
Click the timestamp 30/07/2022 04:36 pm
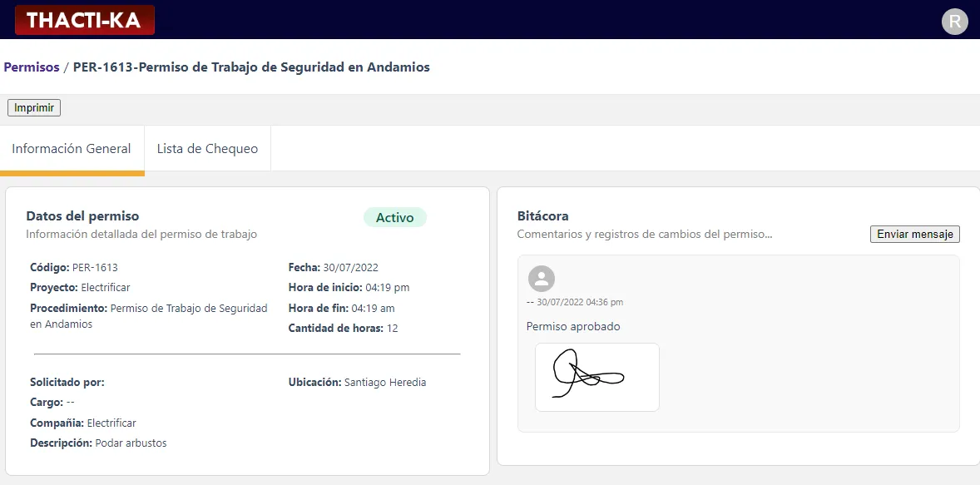point(576,302)
